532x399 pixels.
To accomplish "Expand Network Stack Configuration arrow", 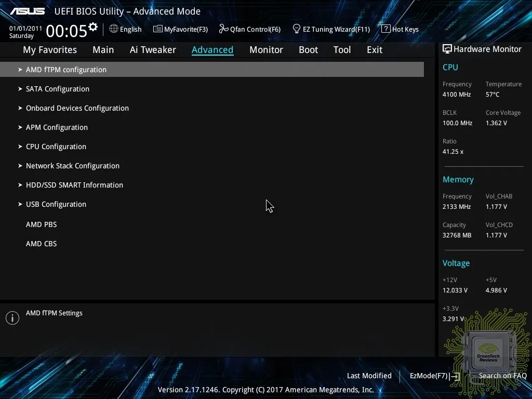I will (20, 166).
